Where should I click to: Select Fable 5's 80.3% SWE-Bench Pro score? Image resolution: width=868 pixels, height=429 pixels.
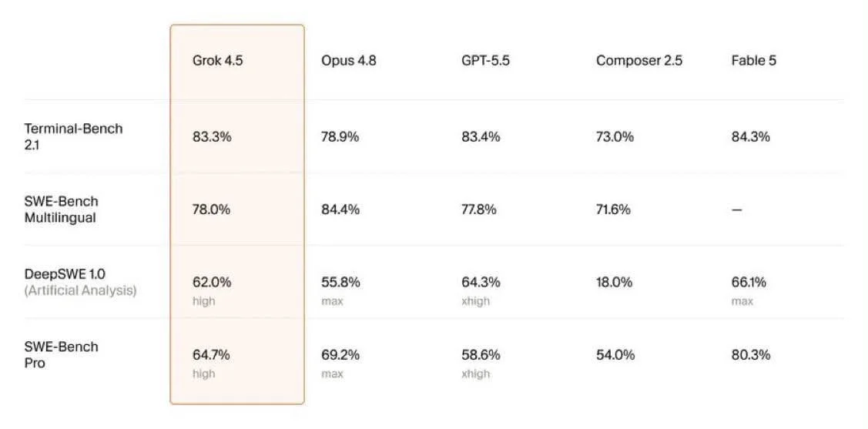pyautogui.click(x=751, y=355)
